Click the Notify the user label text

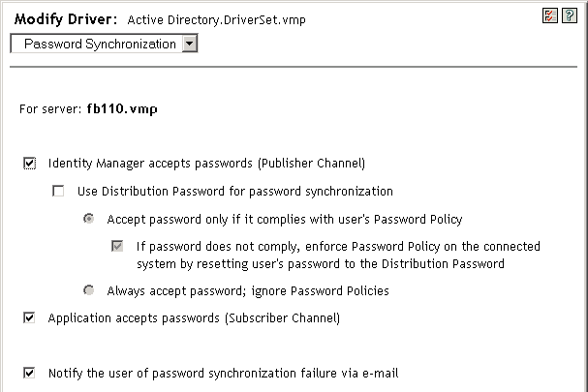224,373
